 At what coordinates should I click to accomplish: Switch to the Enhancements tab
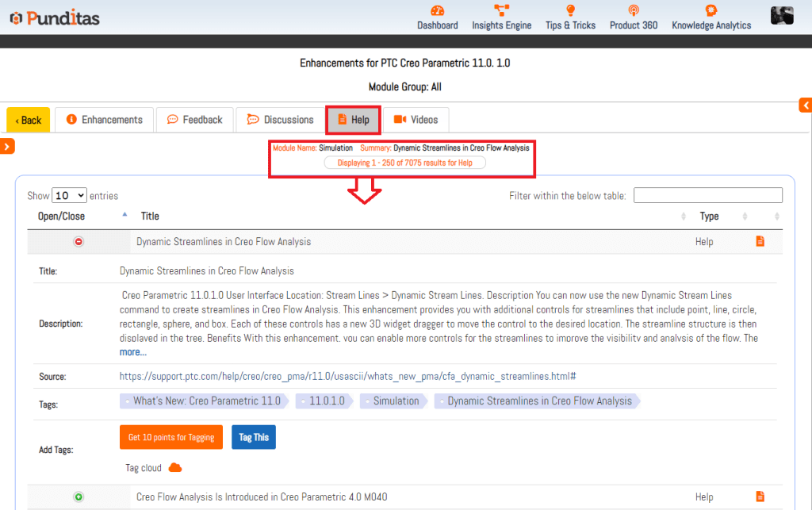click(104, 120)
